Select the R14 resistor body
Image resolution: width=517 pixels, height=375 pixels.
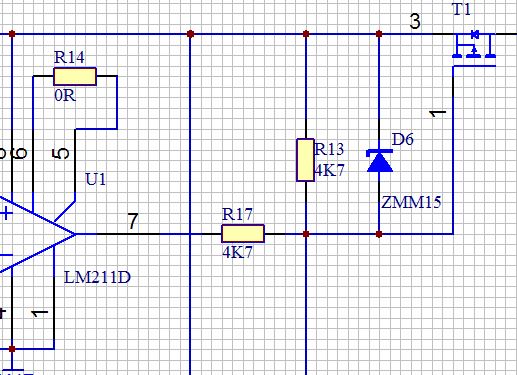coord(75,76)
